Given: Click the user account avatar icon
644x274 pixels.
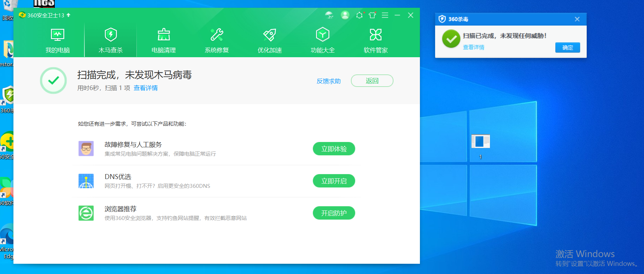Looking at the screenshot, I should 345,15.
